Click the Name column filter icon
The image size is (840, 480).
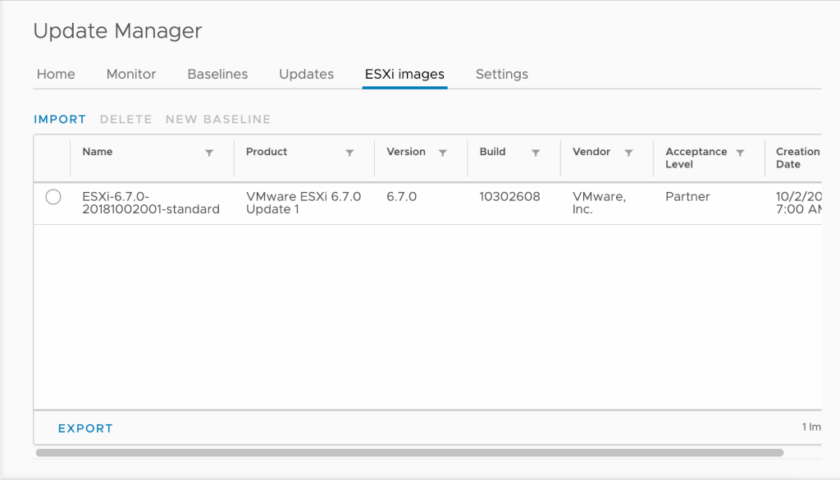pyautogui.click(x=209, y=153)
